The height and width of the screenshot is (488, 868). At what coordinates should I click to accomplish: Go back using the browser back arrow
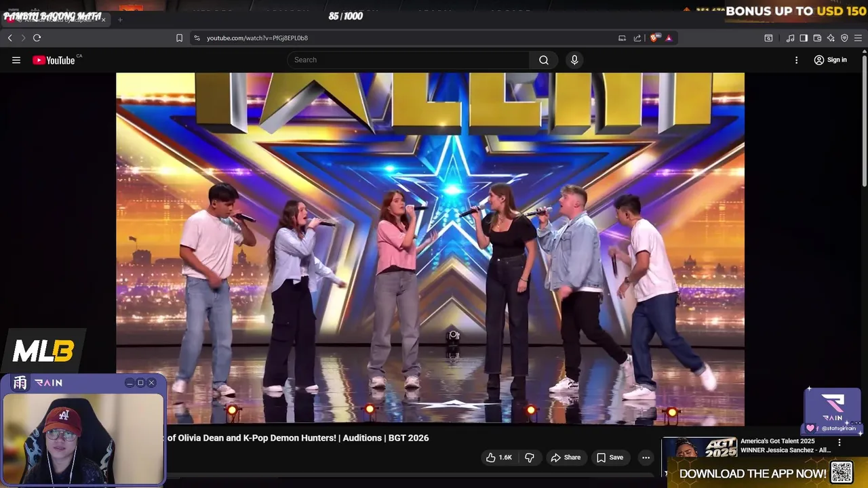pos(10,38)
